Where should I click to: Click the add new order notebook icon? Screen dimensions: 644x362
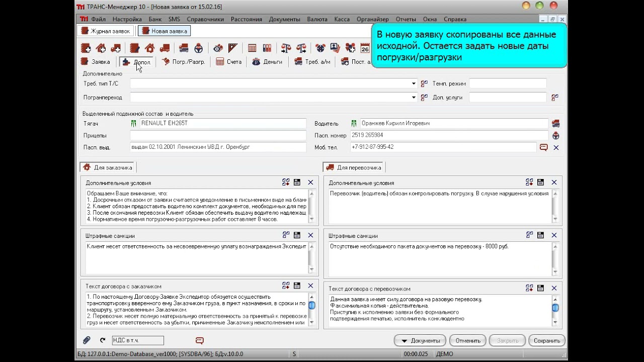(86, 48)
